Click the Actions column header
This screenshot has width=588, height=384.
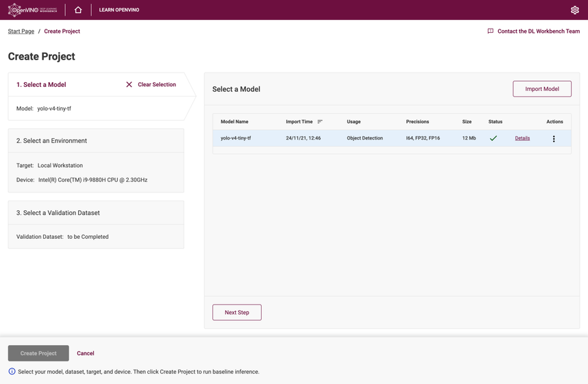(554, 122)
